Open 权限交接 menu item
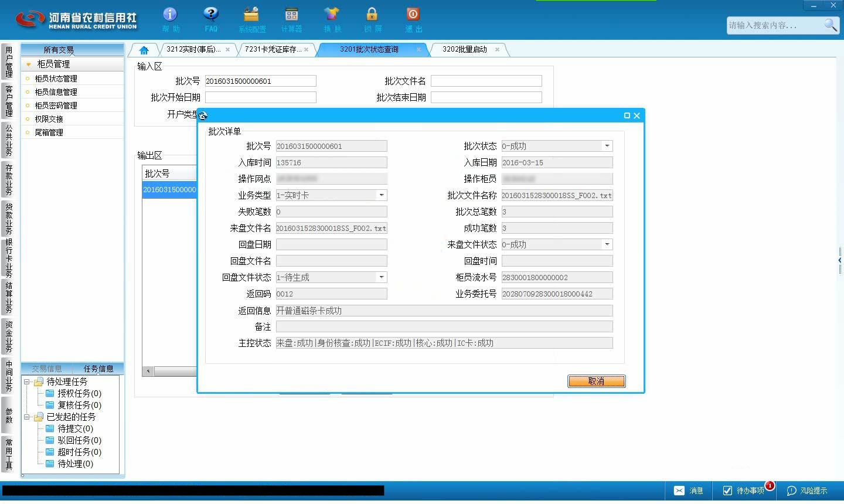Image resolution: width=844 pixels, height=504 pixels. (49, 119)
